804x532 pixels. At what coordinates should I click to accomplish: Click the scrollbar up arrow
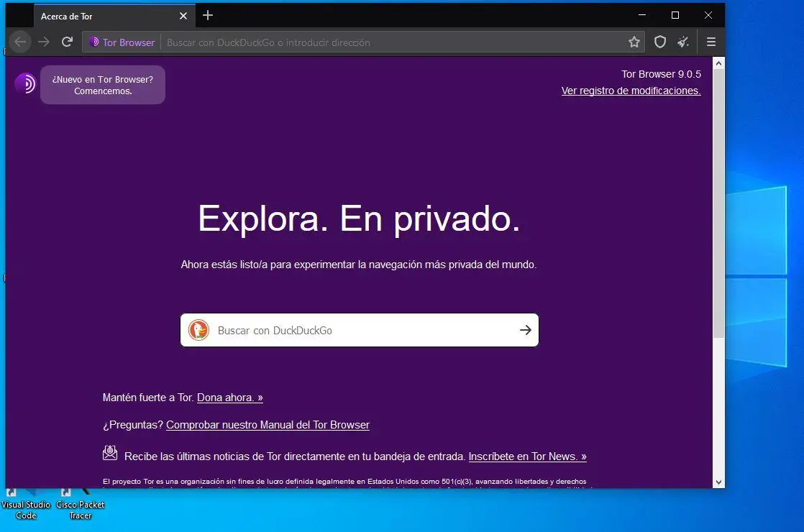[718, 63]
